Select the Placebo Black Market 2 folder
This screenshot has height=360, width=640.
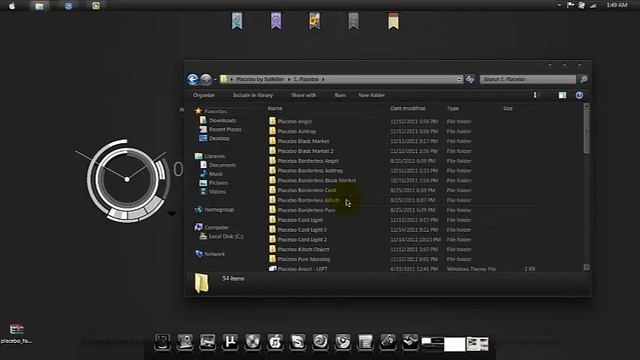click(305, 151)
